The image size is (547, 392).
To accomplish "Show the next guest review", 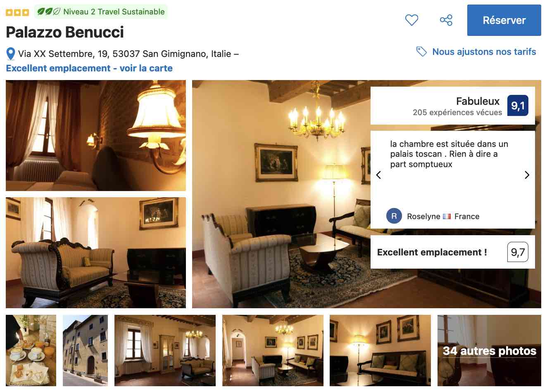I will (527, 175).
